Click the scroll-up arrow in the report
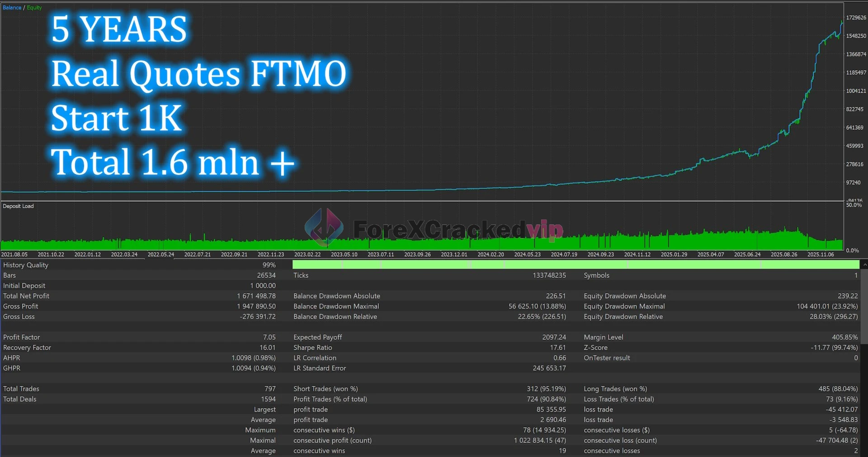The width and height of the screenshot is (868, 457). point(864,265)
